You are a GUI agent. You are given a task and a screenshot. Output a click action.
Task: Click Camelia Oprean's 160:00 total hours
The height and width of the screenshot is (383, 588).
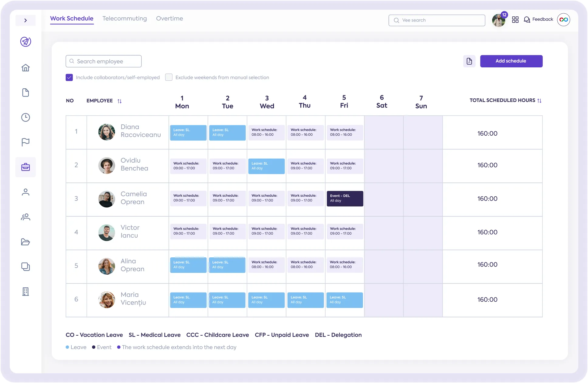coord(487,199)
